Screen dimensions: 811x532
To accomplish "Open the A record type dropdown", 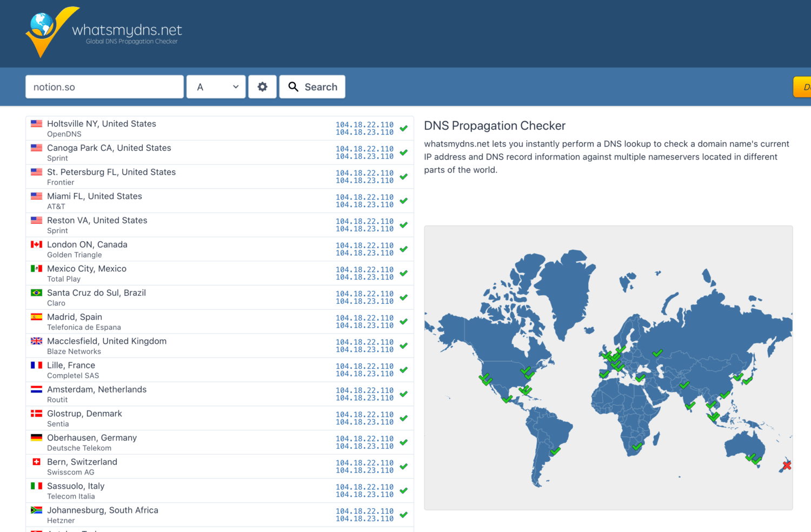I will (216, 87).
